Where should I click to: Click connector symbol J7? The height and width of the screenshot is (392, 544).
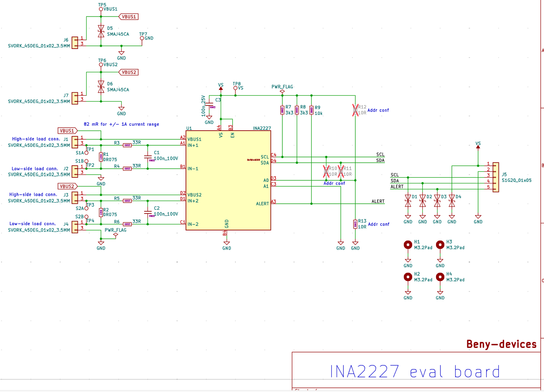pos(75,98)
